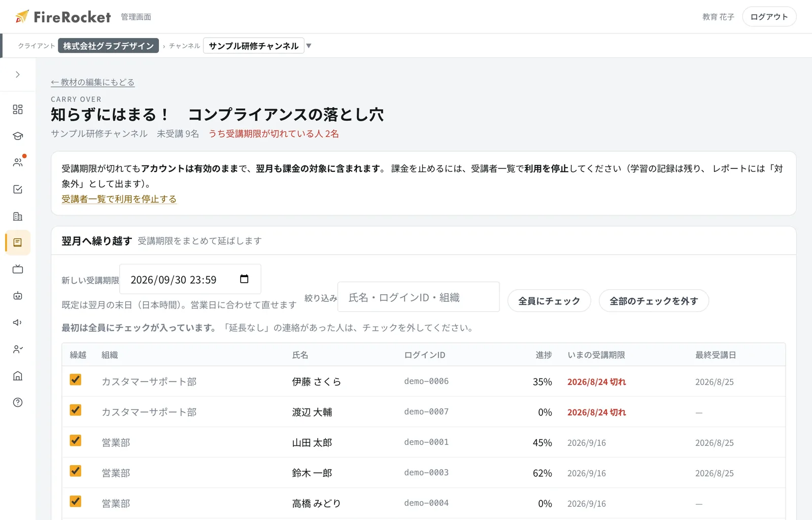Click progress value 45%
Screen dimensions: 812x520
543,442
